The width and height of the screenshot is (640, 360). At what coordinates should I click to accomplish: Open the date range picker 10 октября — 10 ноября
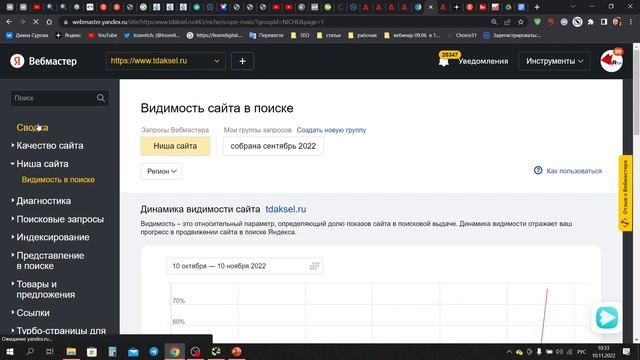[x=244, y=266]
